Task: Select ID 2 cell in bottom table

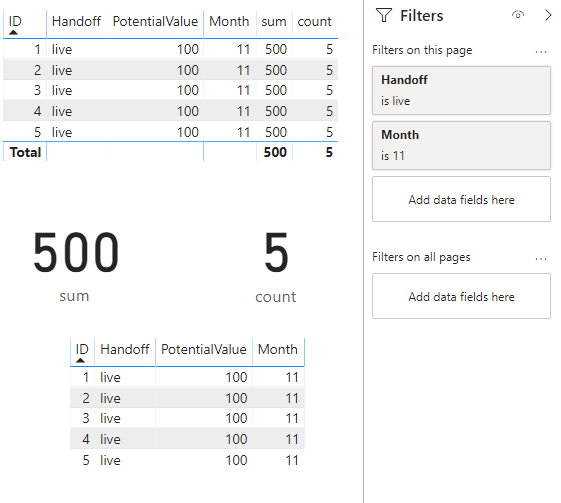Action: pyautogui.click(x=86, y=398)
